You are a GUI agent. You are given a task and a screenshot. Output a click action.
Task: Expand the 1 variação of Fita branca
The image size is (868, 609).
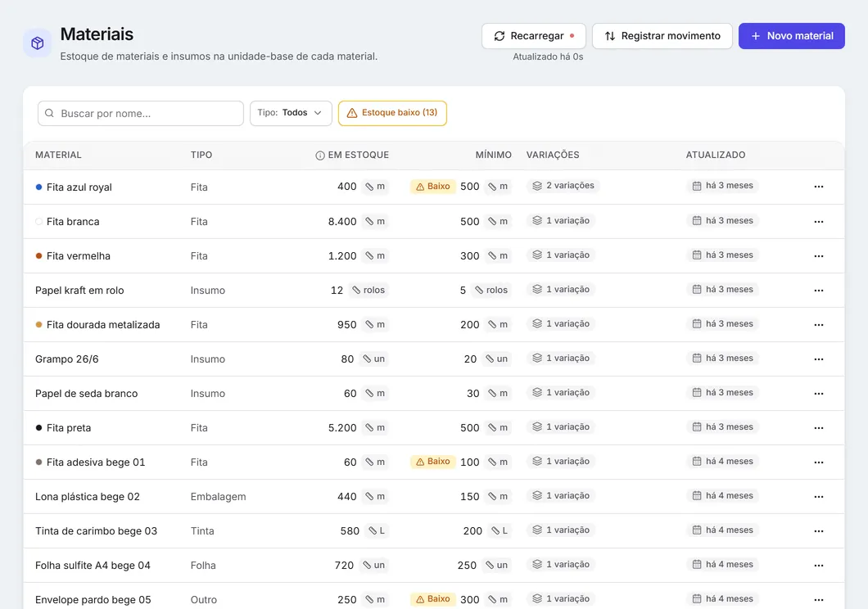(561, 221)
